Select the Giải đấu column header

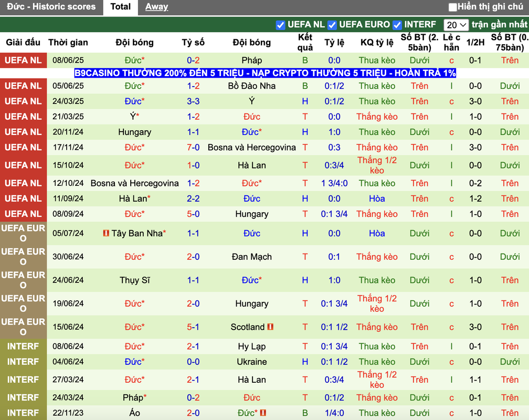coord(23,43)
